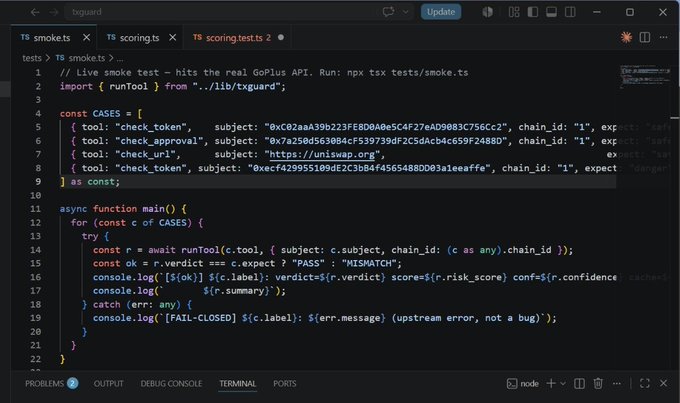This screenshot has height=403, width=680.
Task: Open the PORTS panel tab
Action: (x=284, y=383)
